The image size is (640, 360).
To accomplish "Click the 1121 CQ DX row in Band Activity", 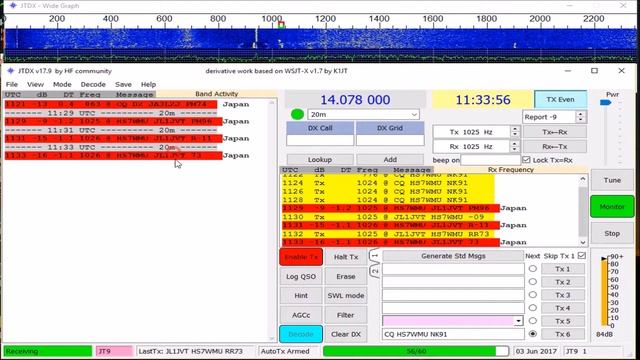I will click(111, 104).
